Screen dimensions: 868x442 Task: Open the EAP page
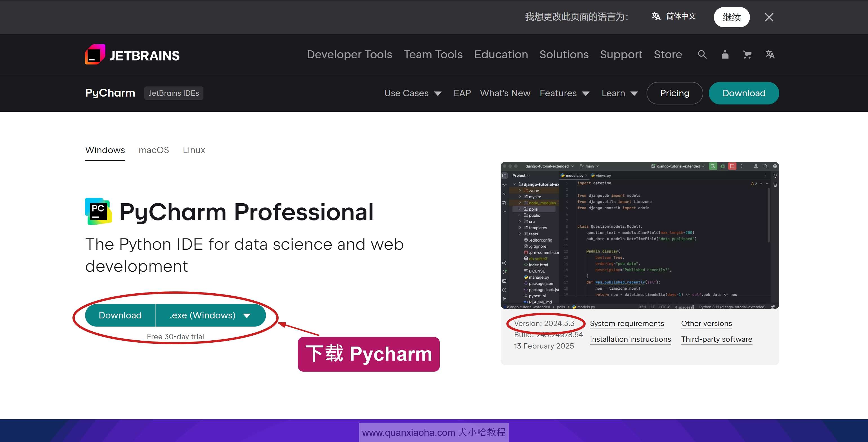462,93
